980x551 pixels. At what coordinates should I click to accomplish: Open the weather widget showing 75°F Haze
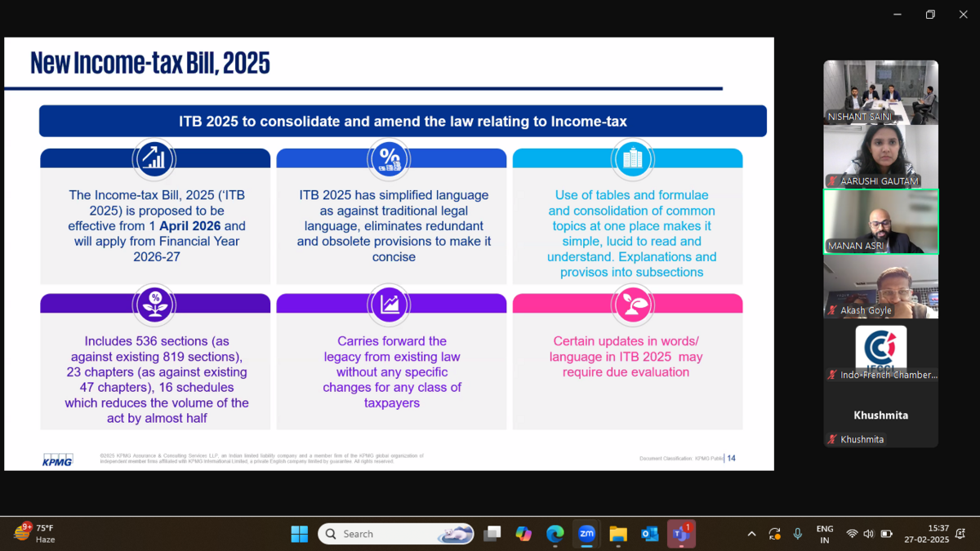pos(37,534)
